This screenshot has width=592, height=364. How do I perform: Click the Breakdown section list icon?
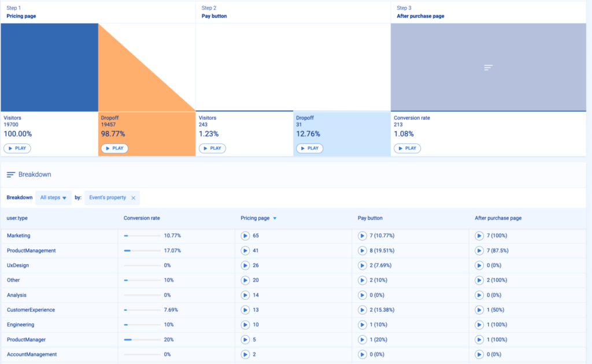(10, 174)
